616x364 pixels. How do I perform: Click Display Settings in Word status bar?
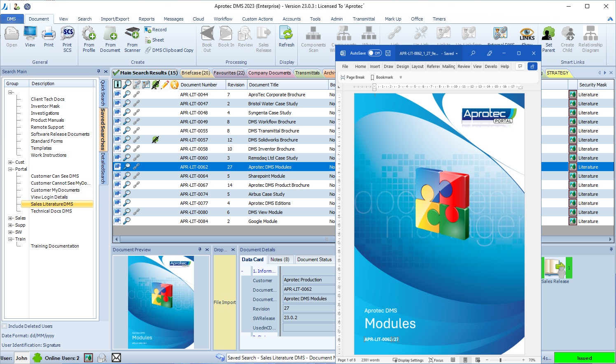point(408,360)
